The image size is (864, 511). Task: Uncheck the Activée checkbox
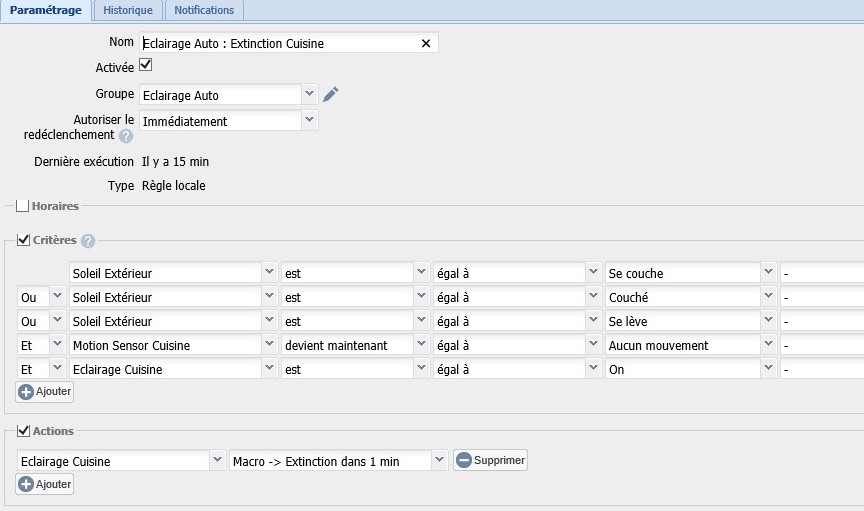click(x=146, y=65)
